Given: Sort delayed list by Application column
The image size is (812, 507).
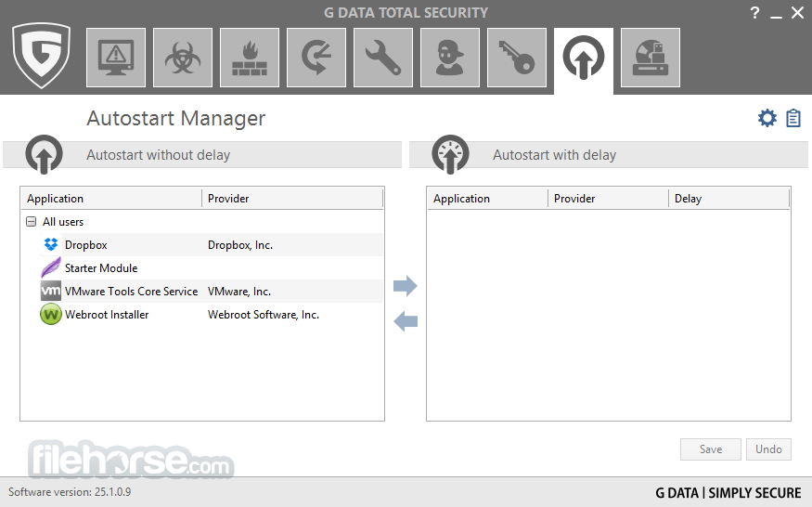Looking at the screenshot, I should pos(487,199).
